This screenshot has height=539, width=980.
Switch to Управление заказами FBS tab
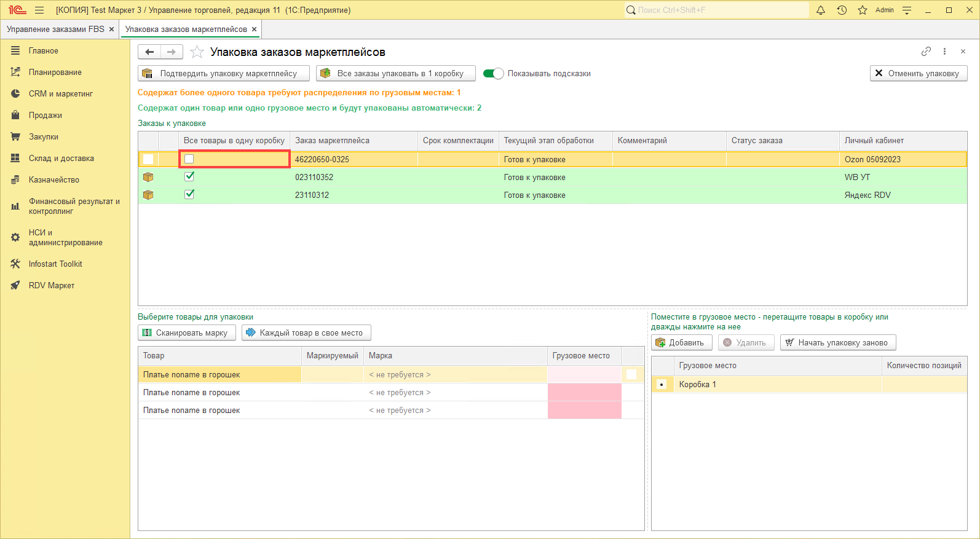[55, 30]
